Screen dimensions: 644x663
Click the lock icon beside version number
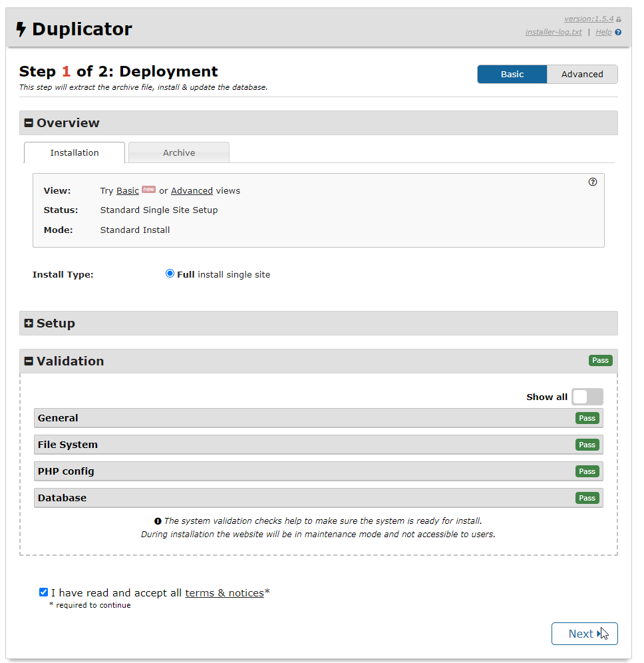(x=619, y=19)
